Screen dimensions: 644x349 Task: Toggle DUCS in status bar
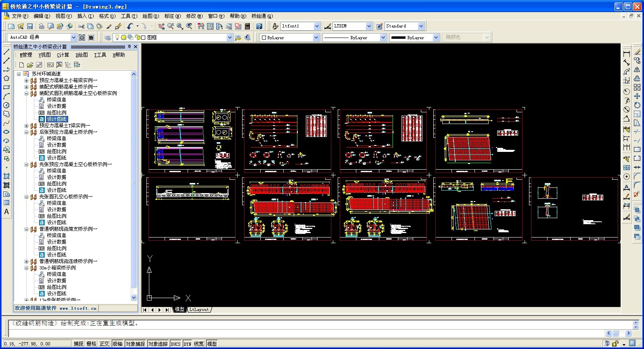(176, 344)
